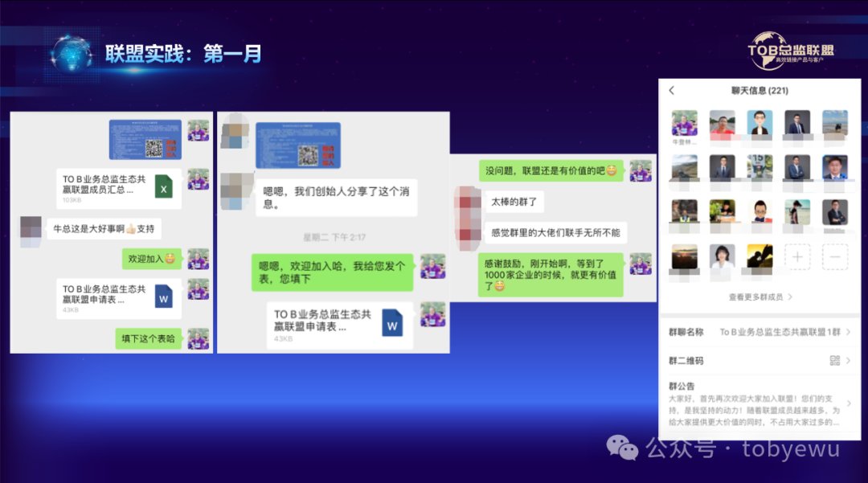Click the TOB总监联盟 logo
Image resolution: width=868 pixels, height=483 pixels.
[791, 51]
